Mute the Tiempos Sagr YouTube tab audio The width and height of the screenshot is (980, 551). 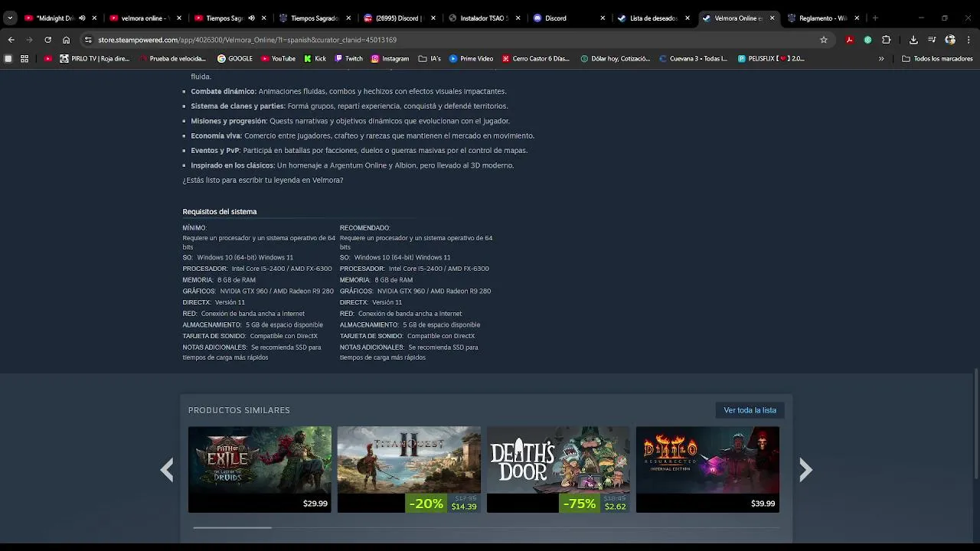coord(251,18)
